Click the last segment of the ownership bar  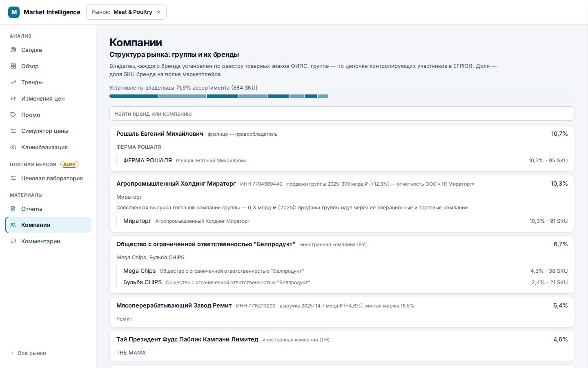[323, 96]
